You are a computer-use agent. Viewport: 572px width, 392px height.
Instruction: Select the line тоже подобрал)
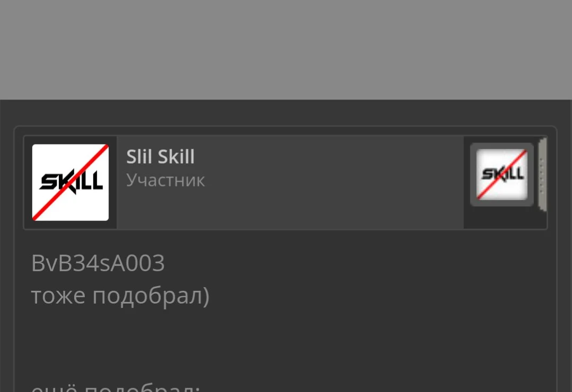[120, 295]
